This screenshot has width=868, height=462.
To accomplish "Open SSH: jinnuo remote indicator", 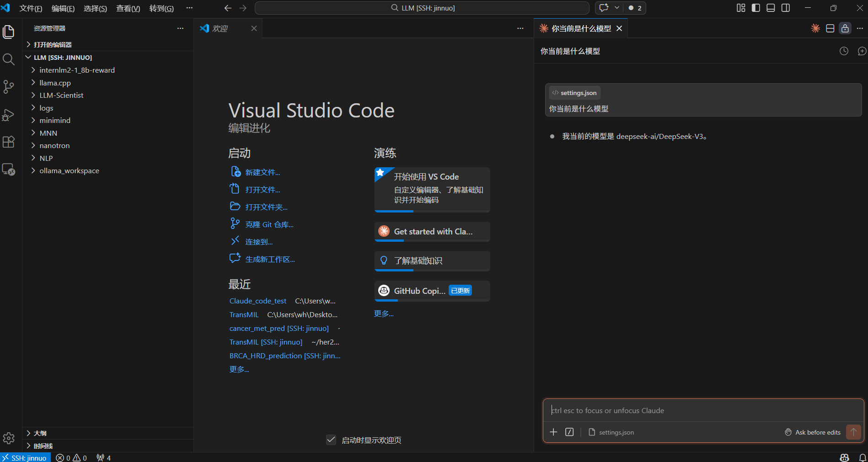I will (x=26, y=457).
